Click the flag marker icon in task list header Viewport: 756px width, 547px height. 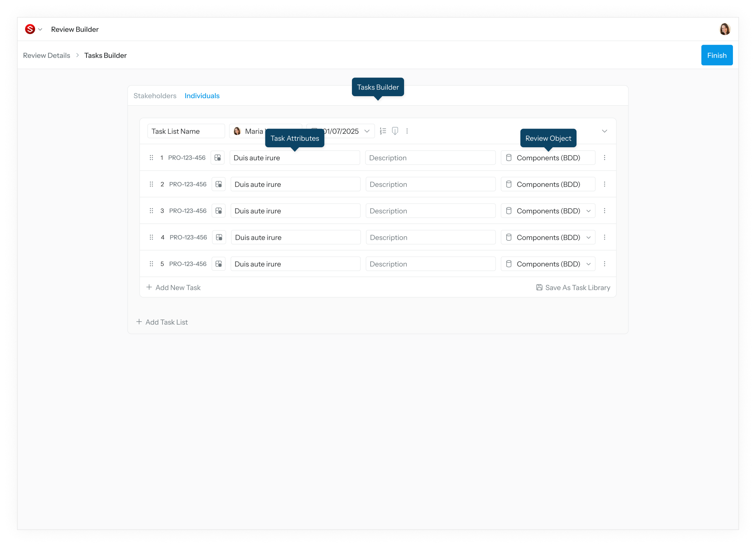(395, 131)
